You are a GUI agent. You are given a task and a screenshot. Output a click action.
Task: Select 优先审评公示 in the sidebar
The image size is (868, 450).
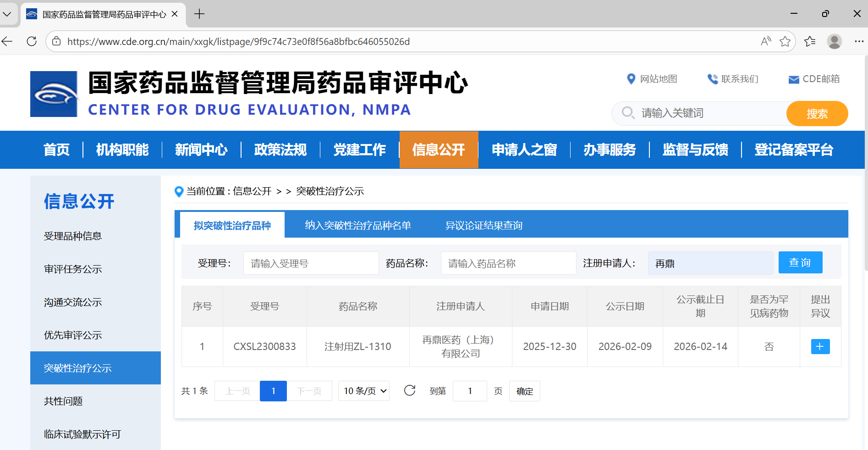pyautogui.click(x=73, y=335)
